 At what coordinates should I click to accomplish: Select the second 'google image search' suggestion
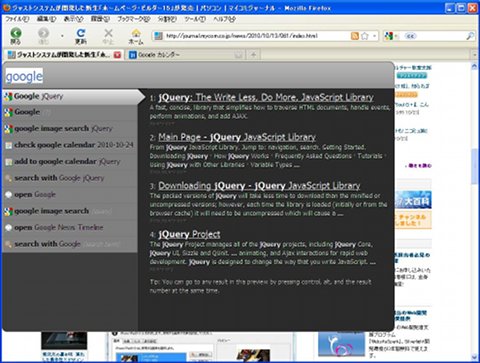[70, 211]
